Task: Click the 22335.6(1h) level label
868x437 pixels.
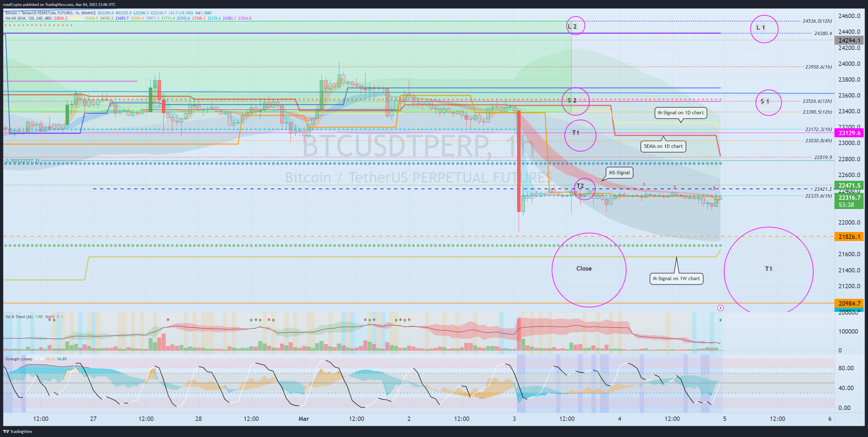Action: 819,196
